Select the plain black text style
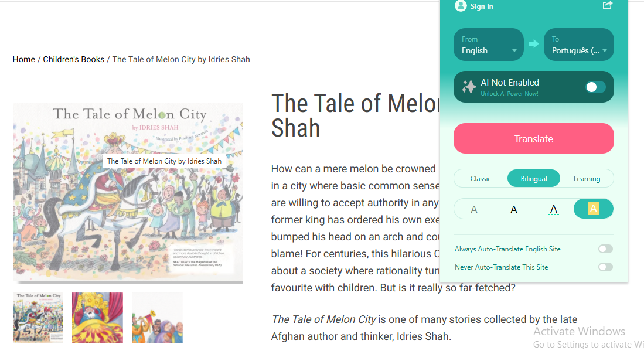The image size is (644, 354). pyautogui.click(x=514, y=209)
